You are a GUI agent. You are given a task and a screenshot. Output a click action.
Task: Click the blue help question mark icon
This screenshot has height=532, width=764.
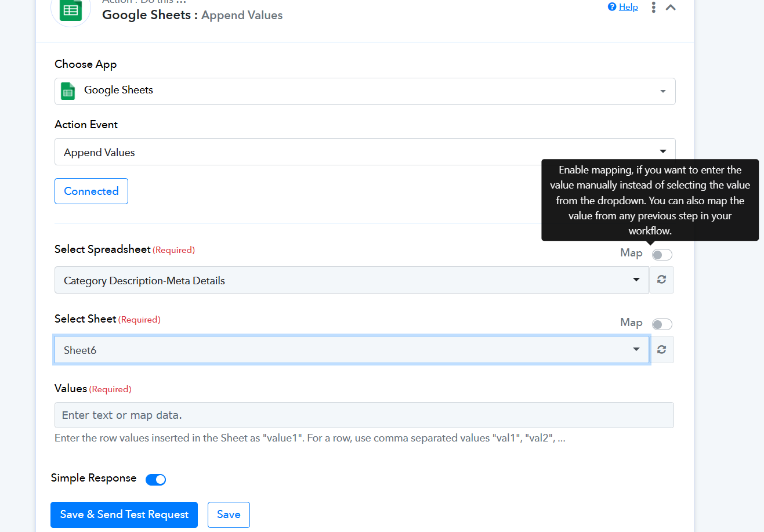click(x=611, y=7)
